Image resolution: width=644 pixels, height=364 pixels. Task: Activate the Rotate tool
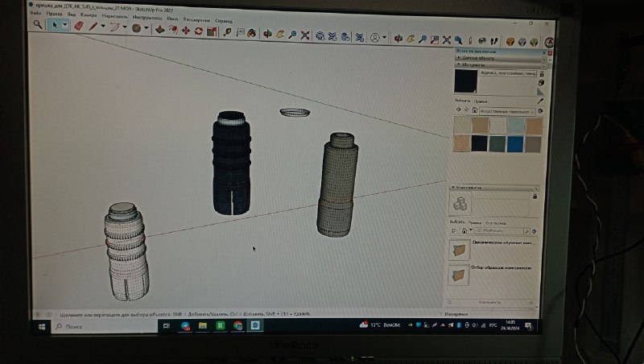[x=199, y=31]
